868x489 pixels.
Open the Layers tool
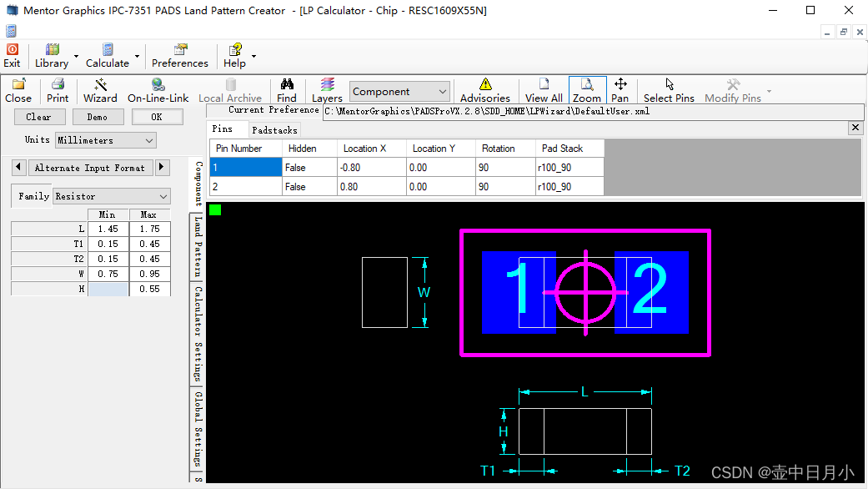(x=327, y=90)
